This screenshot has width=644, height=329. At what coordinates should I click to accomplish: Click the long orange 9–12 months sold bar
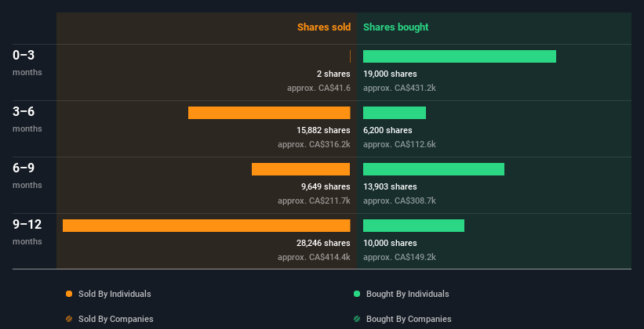tap(206, 226)
